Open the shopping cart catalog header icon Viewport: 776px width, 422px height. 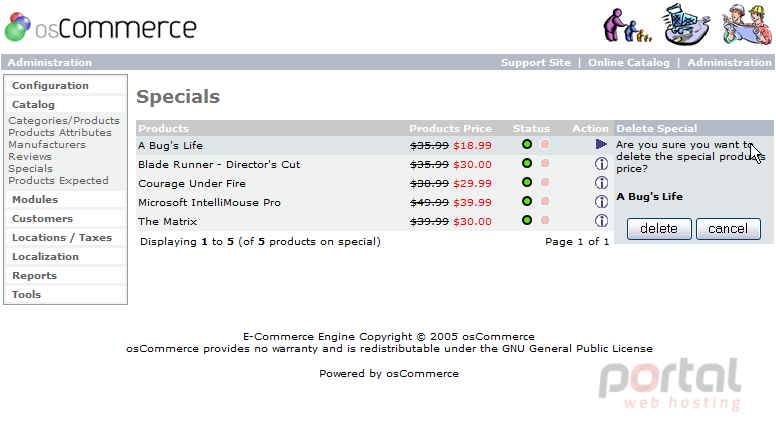[686, 24]
